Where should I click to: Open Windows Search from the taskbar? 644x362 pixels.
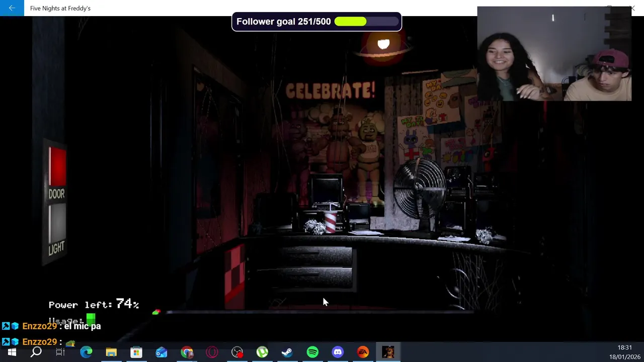pyautogui.click(x=36, y=352)
